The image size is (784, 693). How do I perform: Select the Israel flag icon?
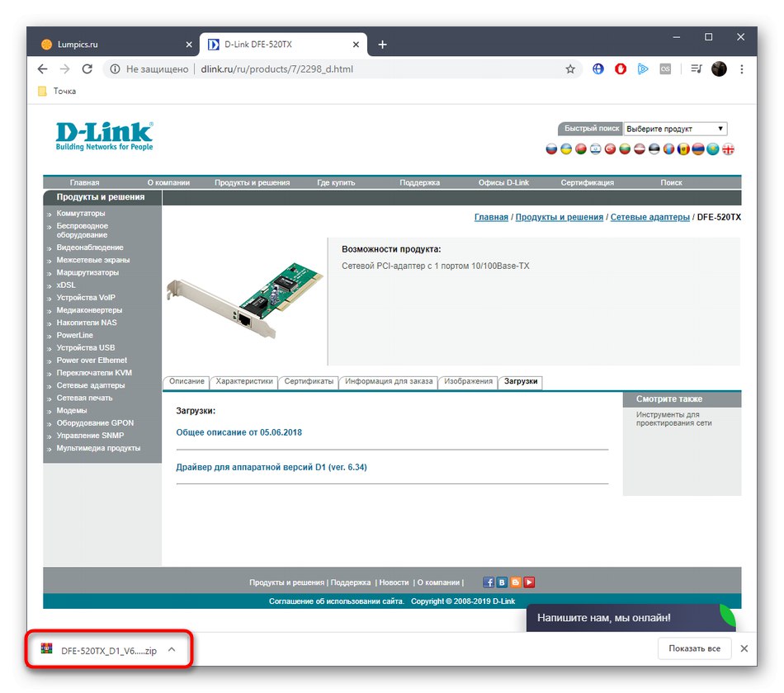[596, 149]
